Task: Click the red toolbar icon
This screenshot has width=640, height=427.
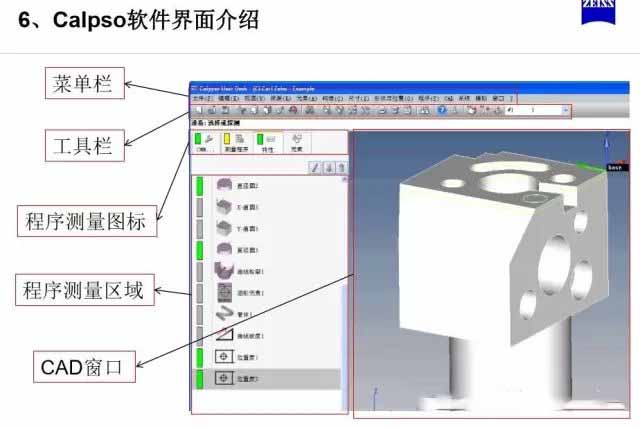Action: (293, 110)
